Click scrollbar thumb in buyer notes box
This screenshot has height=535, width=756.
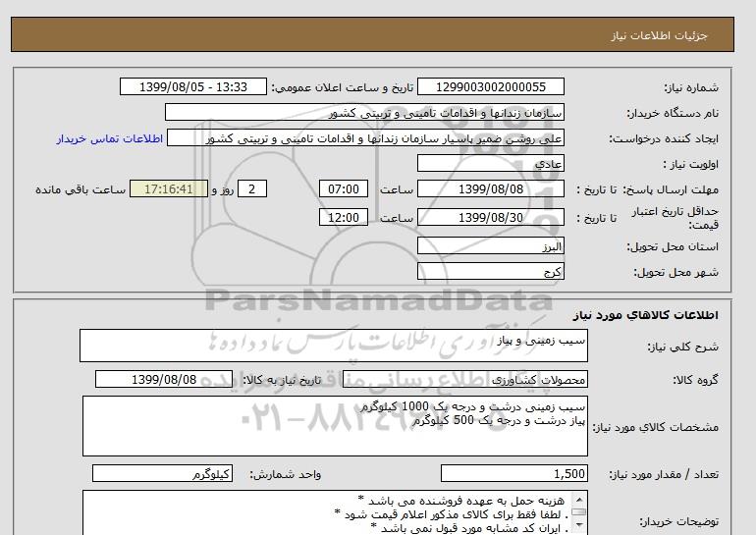pyautogui.click(x=579, y=512)
